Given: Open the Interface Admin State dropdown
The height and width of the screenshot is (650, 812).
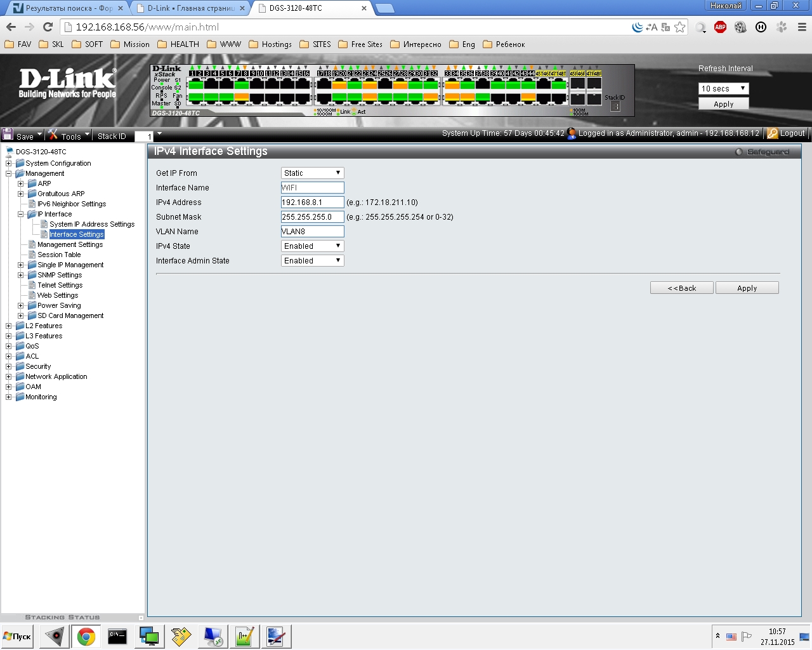Looking at the screenshot, I should point(312,261).
